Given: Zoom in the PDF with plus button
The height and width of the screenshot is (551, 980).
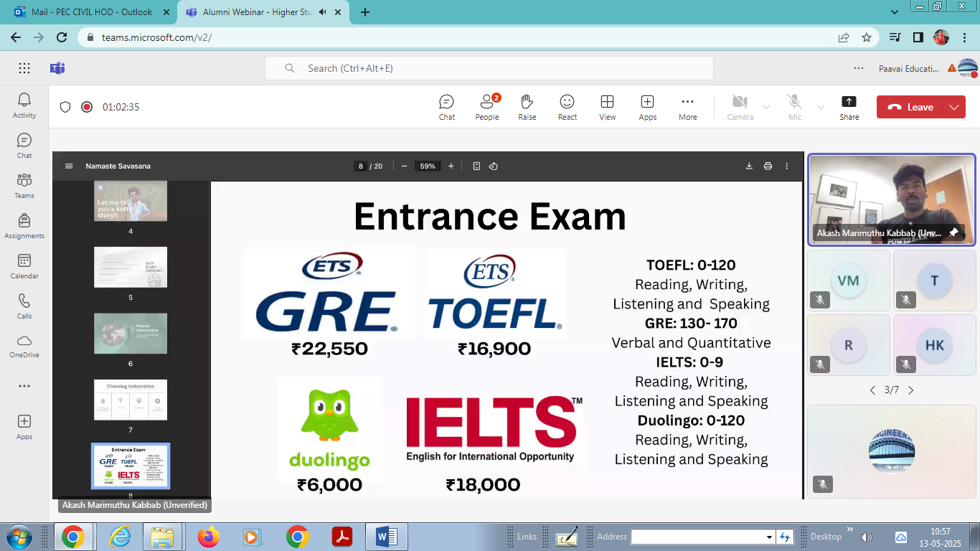Looking at the screenshot, I should pyautogui.click(x=451, y=166).
